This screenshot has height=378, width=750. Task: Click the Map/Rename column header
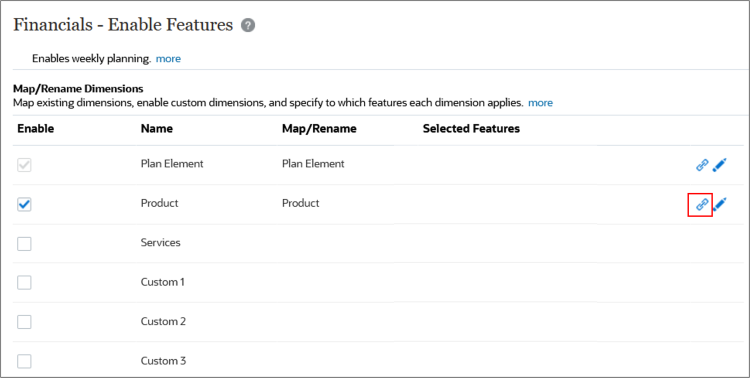(319, 129)
